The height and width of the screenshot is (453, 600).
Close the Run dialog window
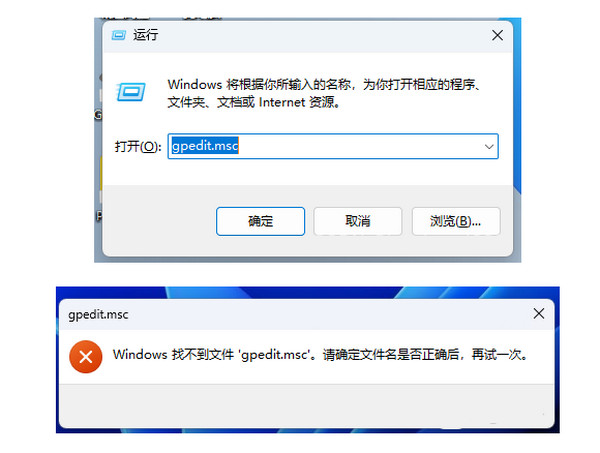[x=497, y=36]
